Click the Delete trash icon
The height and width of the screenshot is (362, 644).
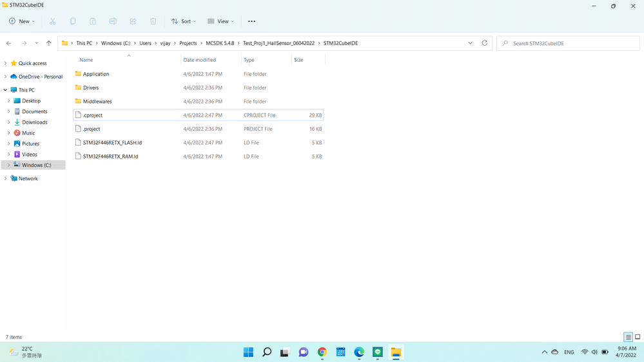(153, 21)
